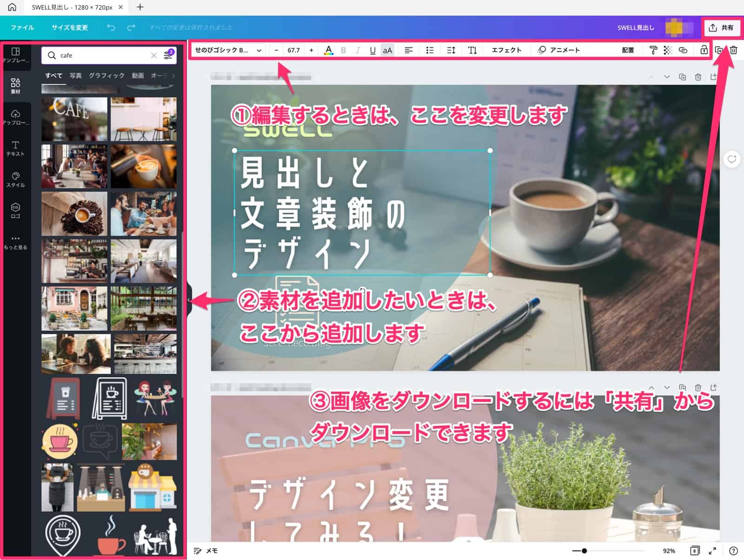Open text color picker

pos(328,50)
